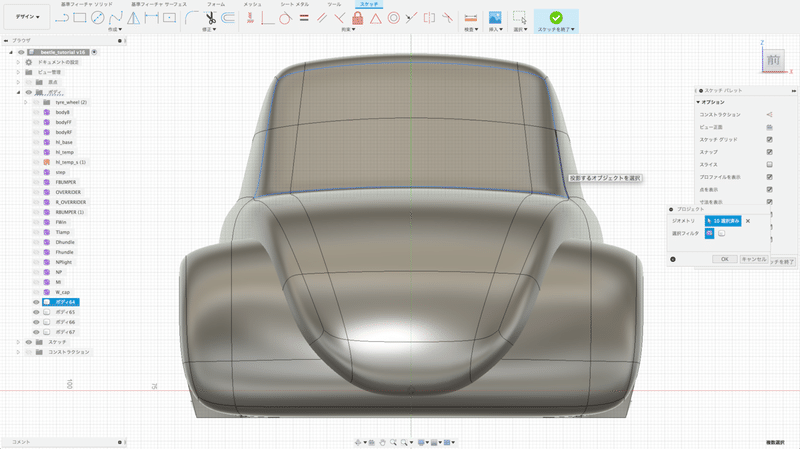Hide ボディ65 using its eye icon
This screenshot has height=449, width=800.
click(37, 312)
